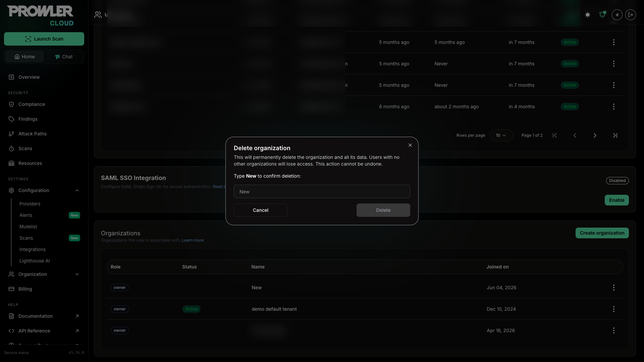Go to the previous page
644x362 pixels.
tap(575, 135)
